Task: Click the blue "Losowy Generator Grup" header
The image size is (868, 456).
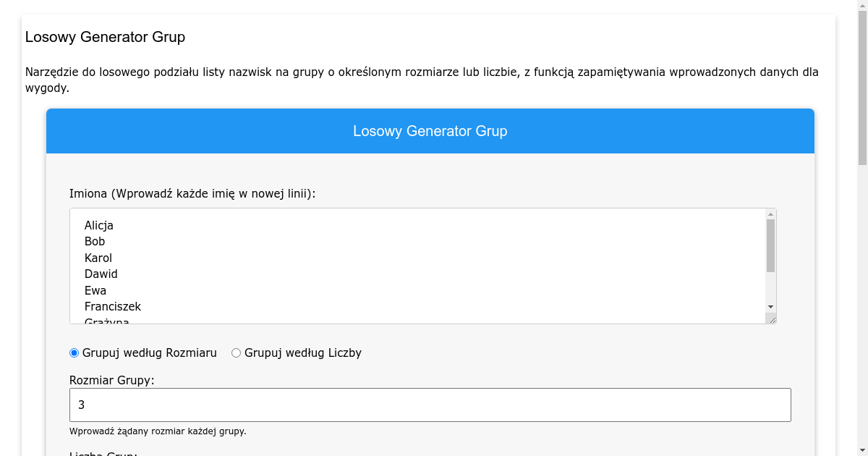Action: pos(430,131)
